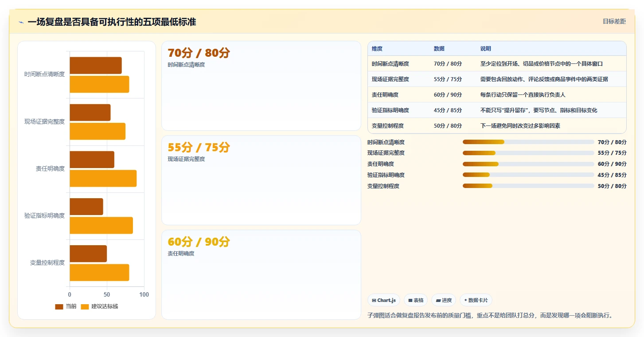Click the 验证指标明确度 current-value chart bar
644x337 pixels.
[x=86, y=207]
